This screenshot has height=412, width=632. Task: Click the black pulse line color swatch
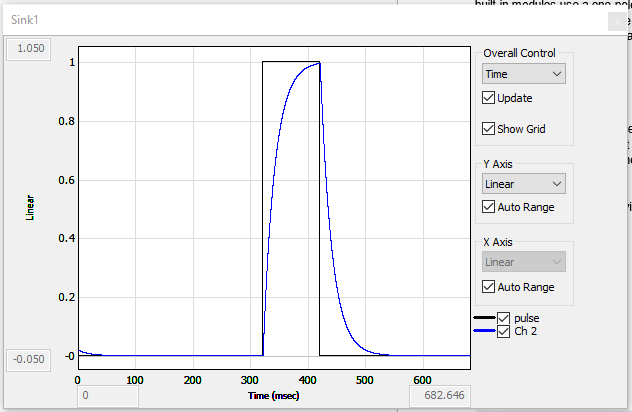tap(483, 317)
